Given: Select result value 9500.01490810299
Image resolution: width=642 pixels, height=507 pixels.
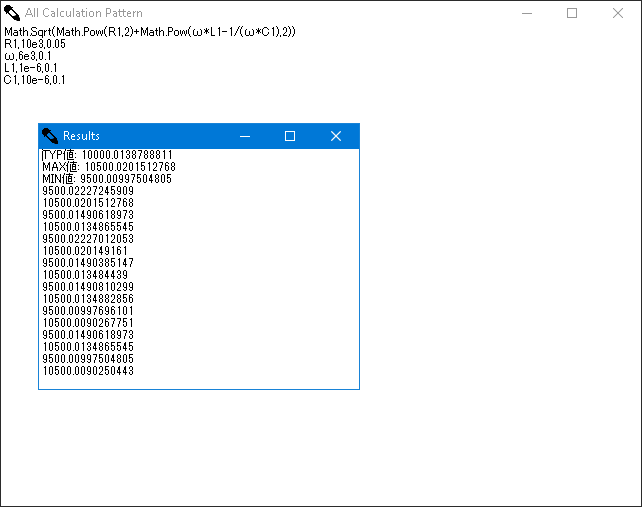Looking at the screenshot, I should coord(88,287).
